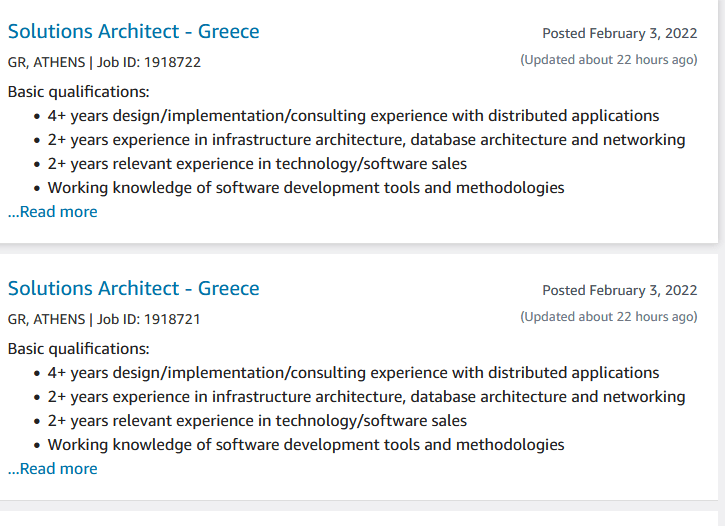Select the Job ID: 1918721 location line

(x=104, y=319)
